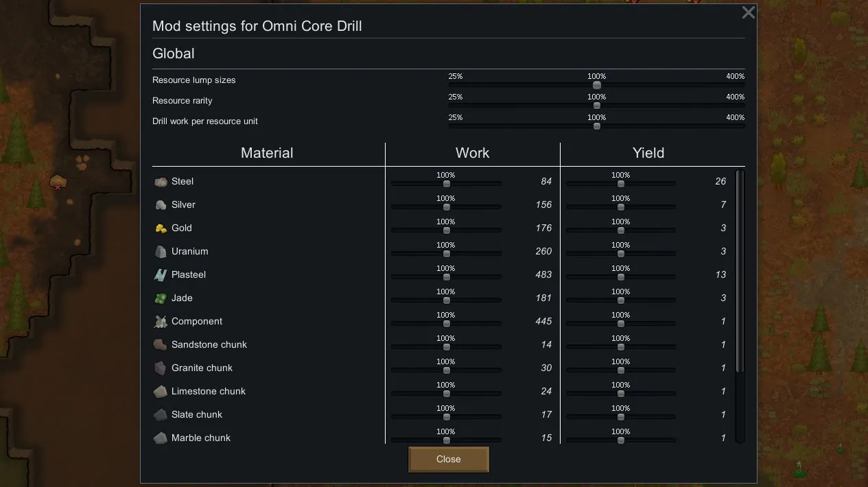Click the Plasteel material icon
The image size is (868, 487).
161,275
